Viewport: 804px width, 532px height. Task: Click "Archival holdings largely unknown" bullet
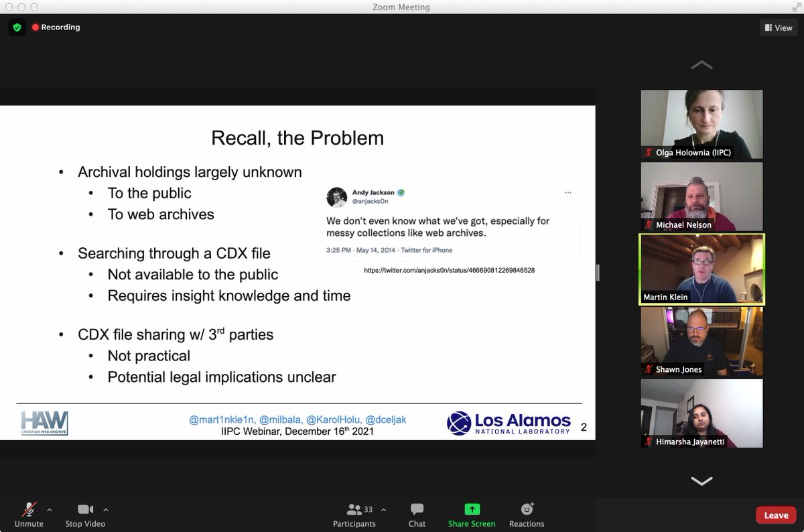tap(190, 172)
